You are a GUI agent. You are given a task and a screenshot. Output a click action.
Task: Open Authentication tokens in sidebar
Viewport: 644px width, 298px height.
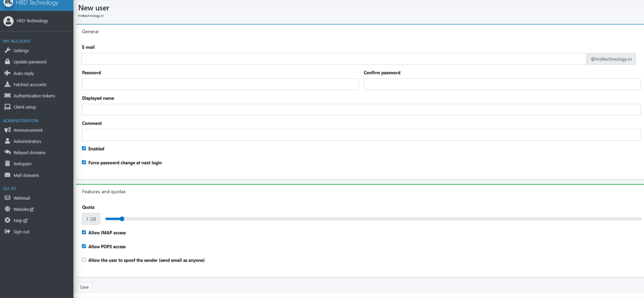pos(34,96)
